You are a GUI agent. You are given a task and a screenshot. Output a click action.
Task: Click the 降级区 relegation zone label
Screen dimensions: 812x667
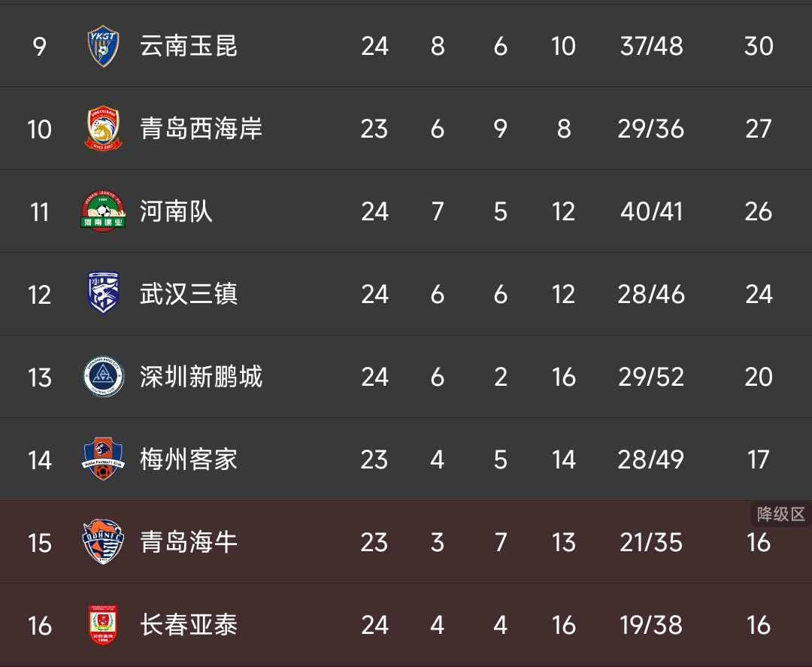(x=781, y=514)
